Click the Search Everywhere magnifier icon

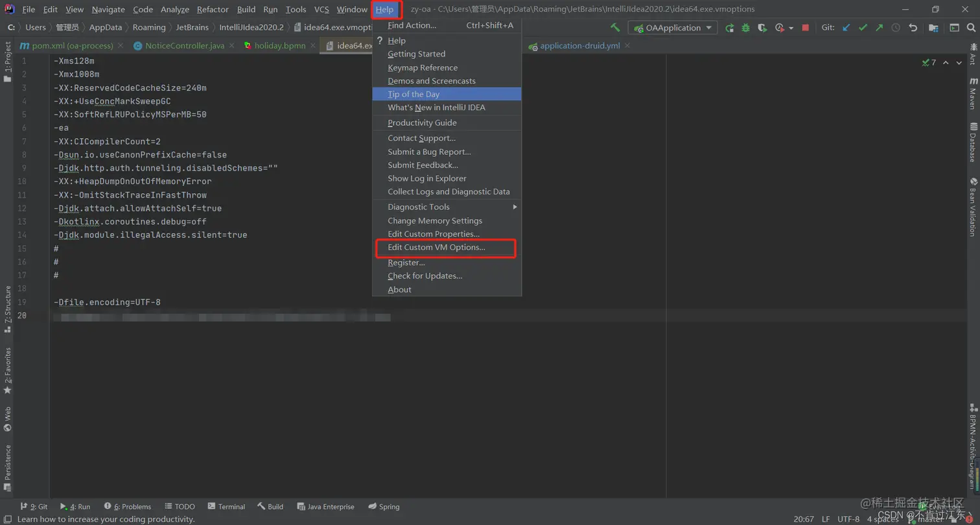point(970,28)
